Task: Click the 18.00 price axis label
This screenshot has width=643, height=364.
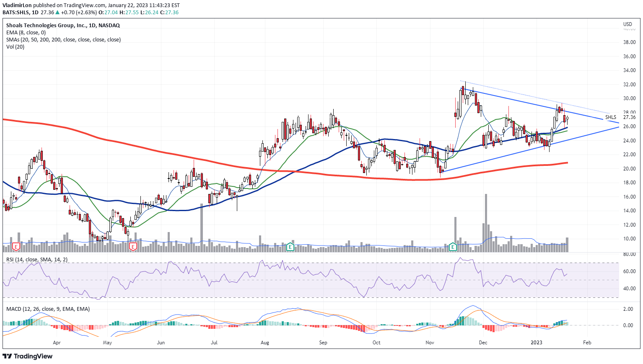Action: [629, 183]
